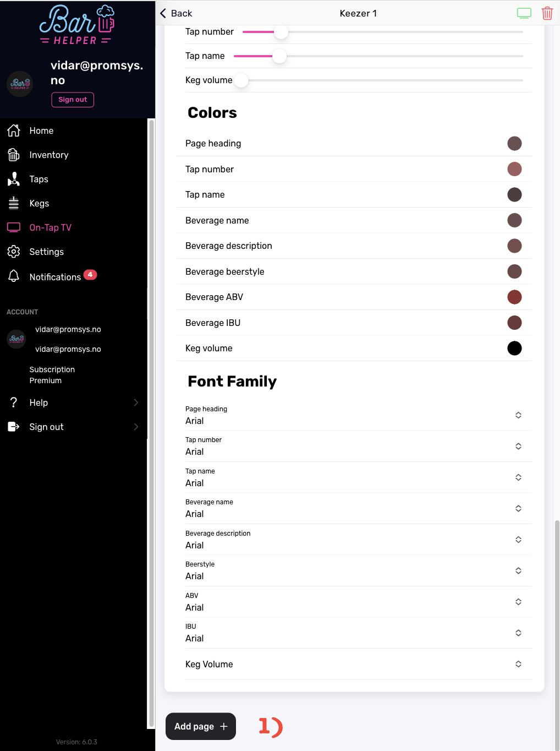
Task: Open the On-Tap TV menu item
Action: point(50,227)
